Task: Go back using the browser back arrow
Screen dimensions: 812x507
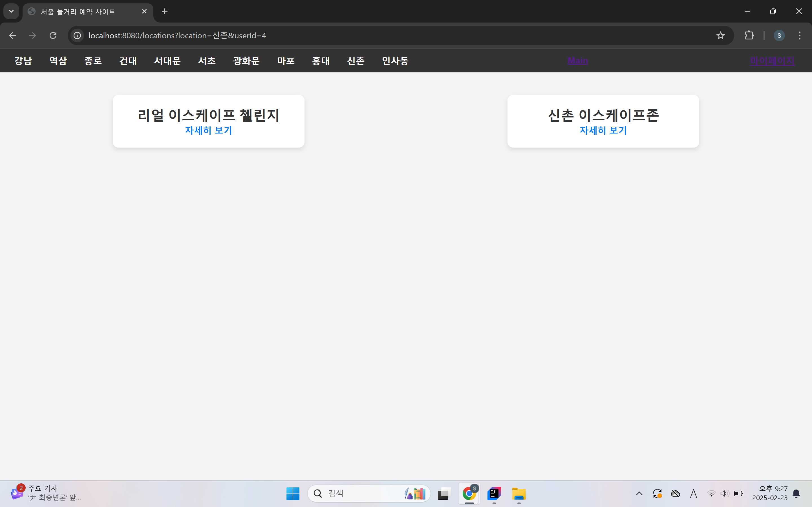Action: pos(12,35)
